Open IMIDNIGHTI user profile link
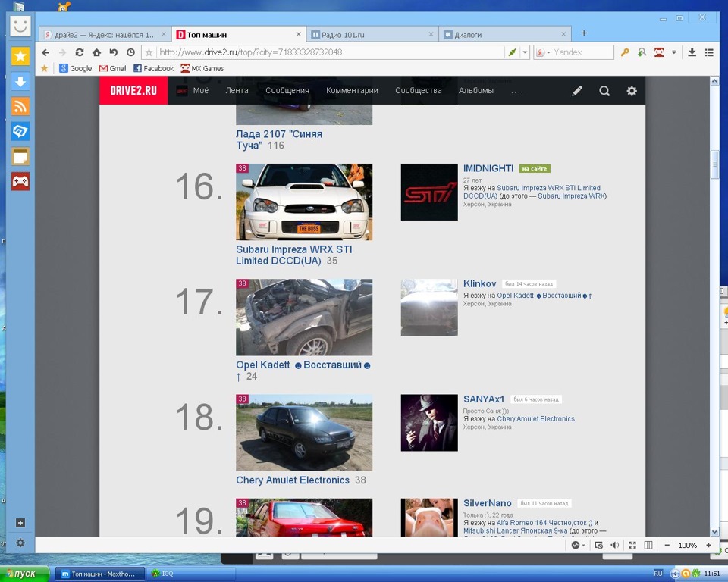Viewport: 728px width, 582px height. [488, 168]
